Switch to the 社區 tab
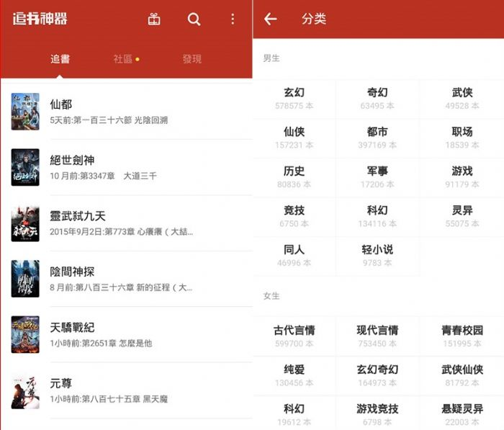This screenshot has height=430, width=504. pyautogui.click(x=125, y=59)
